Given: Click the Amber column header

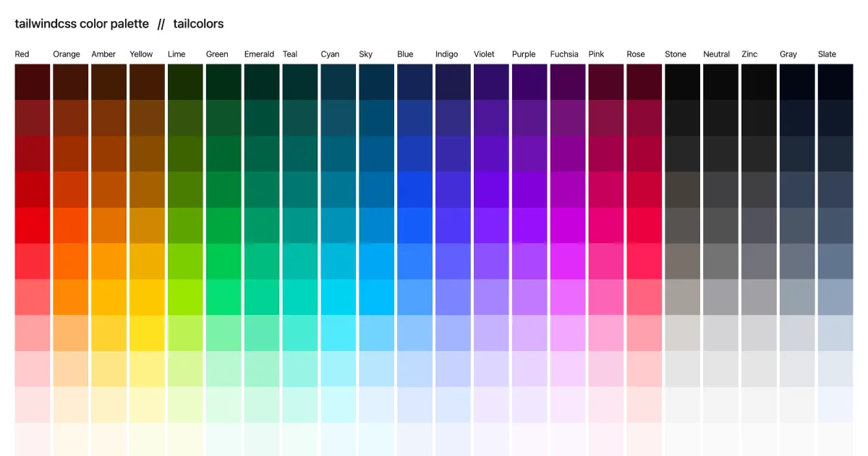Looking at the screenshot, I should [103, 54].
